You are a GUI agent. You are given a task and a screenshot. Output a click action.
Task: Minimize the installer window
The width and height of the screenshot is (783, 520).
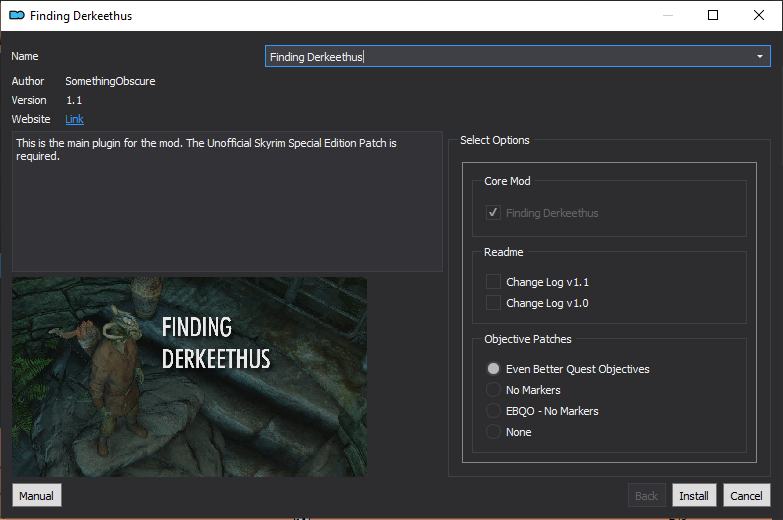[x=668, y=15]
